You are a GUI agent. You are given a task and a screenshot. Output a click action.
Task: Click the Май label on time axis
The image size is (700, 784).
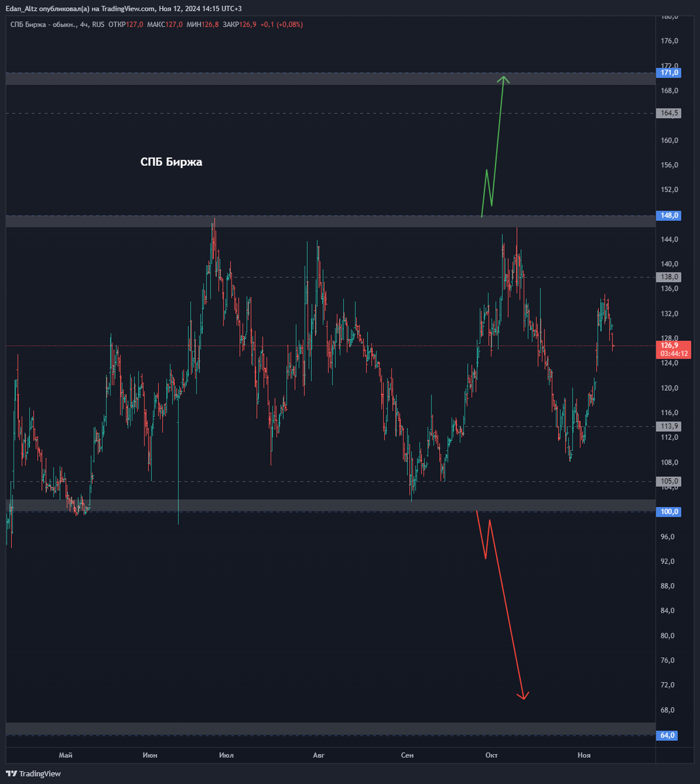pyautogui.click(x=65, y=755)
